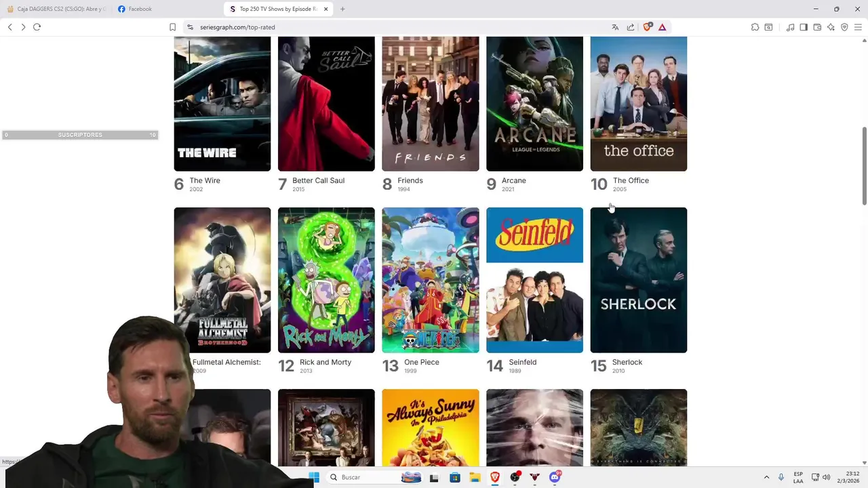Open the extensions puzzle icon
The image size is (868, 488).
click(755, 27)
